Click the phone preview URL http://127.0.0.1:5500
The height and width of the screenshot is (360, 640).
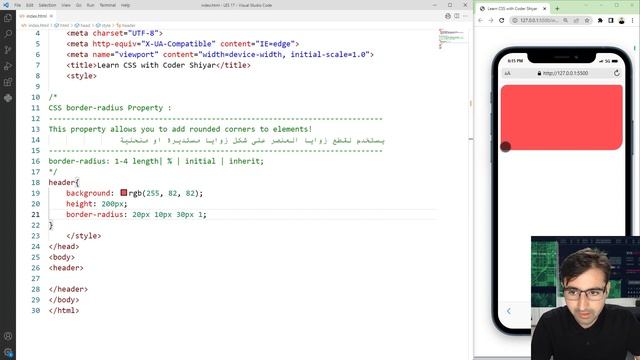(x=565, y=73)
